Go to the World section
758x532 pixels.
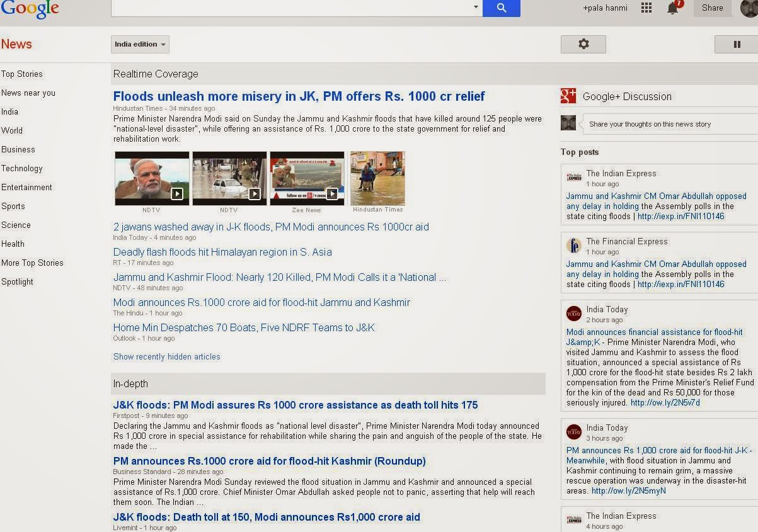click(x=12, y=130)
